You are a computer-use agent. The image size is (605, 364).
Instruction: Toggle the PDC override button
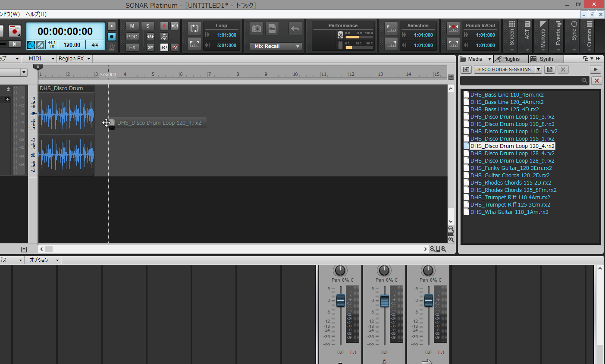point(132,37)
